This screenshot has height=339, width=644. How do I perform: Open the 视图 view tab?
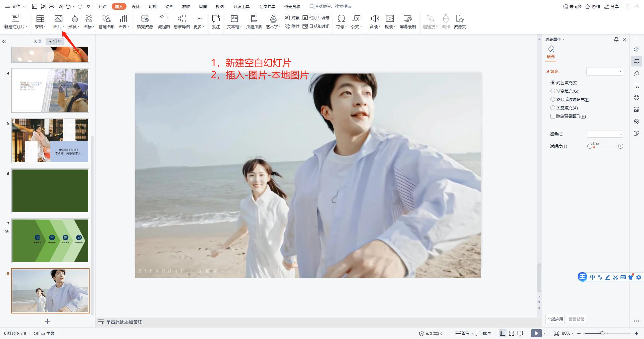(220, 6)
